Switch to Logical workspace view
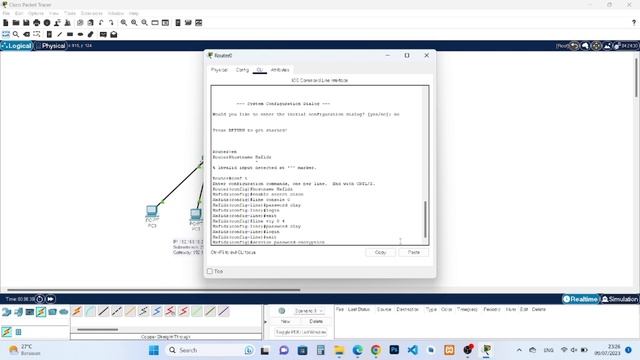 click(17, 46)
